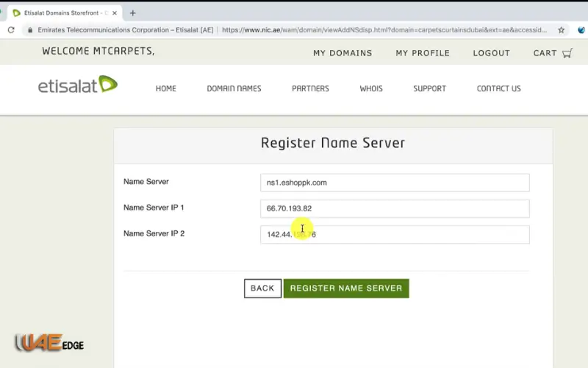The height and width of the screenshot is (368, 588).
Task: Open SUPPORT menu item
Action: [430, 88]
